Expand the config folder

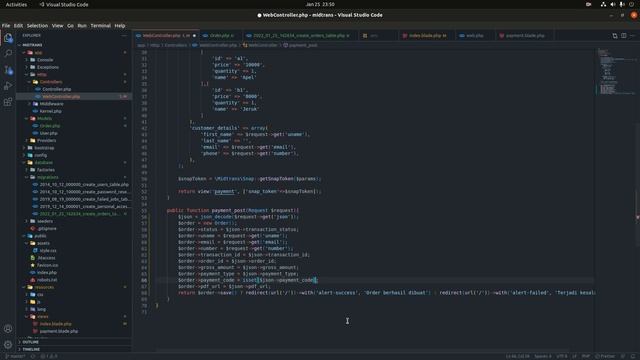(x=40, y=155)
